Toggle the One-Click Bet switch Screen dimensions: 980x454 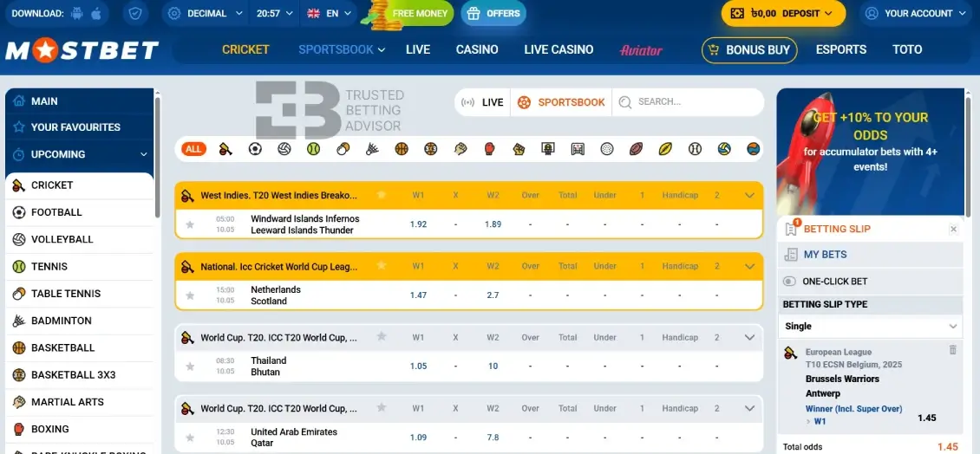tap(789, 282)
